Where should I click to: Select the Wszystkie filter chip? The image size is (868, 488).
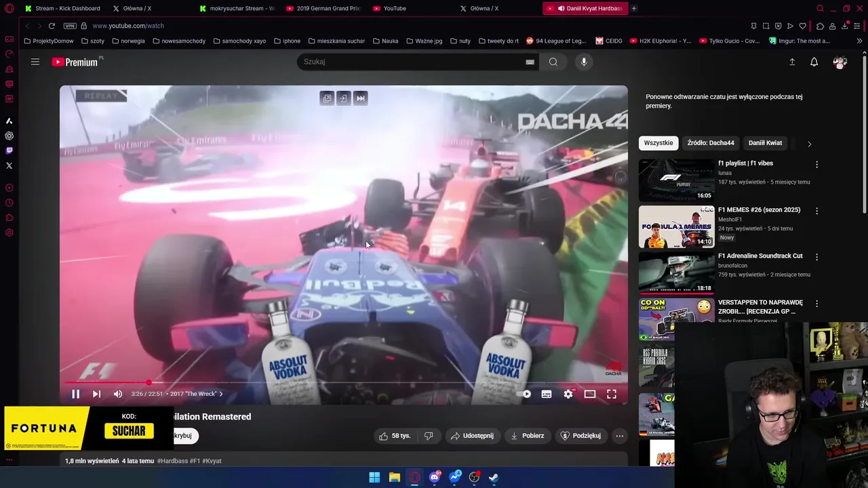658,143
